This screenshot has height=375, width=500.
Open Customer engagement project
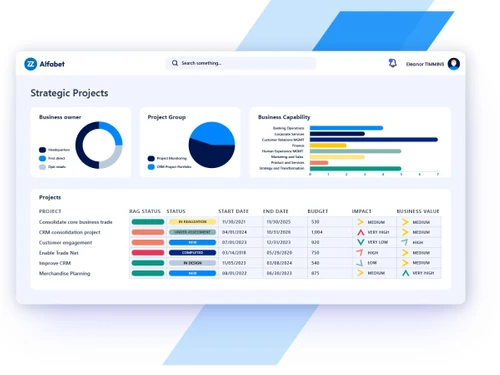tap(65, 242)
